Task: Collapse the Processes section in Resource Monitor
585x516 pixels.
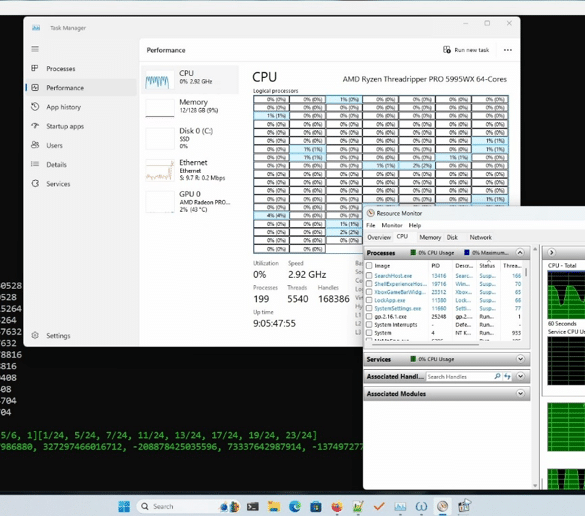Action: [520, 253]
